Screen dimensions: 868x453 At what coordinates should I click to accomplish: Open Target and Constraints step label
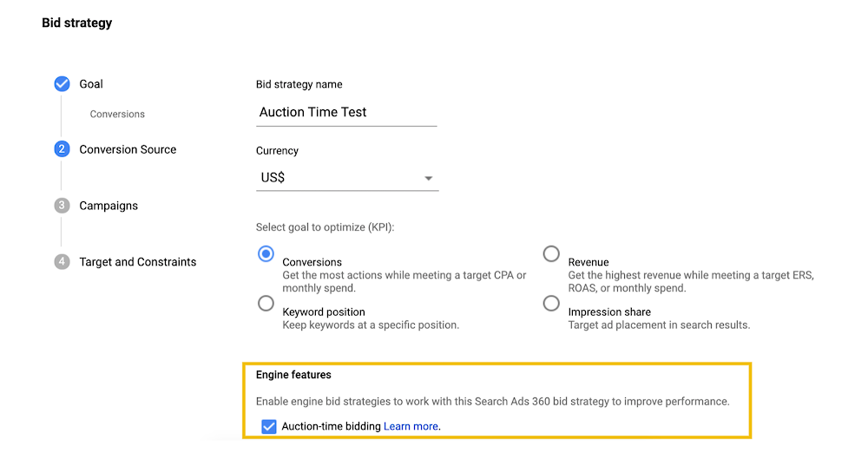tap(138, 262)
